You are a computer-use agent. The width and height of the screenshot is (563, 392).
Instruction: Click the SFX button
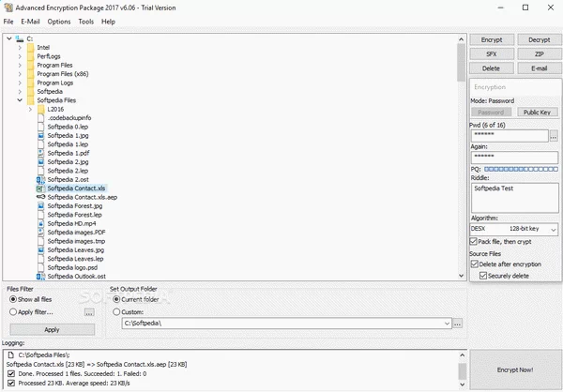(x=492, y=54)
